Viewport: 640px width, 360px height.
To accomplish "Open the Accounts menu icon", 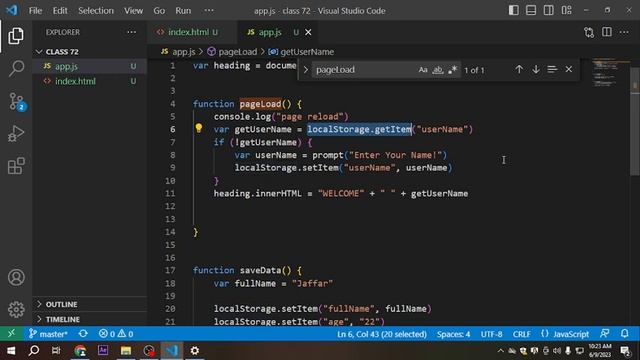I will (x=16, y=277).
